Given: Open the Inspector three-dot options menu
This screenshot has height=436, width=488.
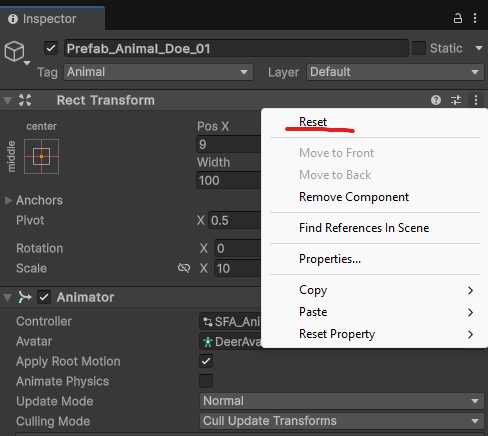Looking at the screenshot, I should [x=475, y=18].
